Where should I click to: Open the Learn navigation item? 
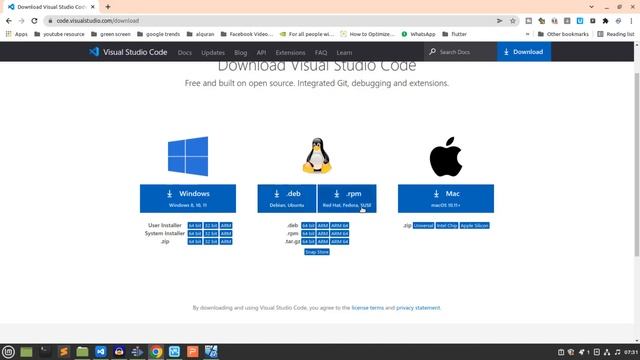click(344, 53)
